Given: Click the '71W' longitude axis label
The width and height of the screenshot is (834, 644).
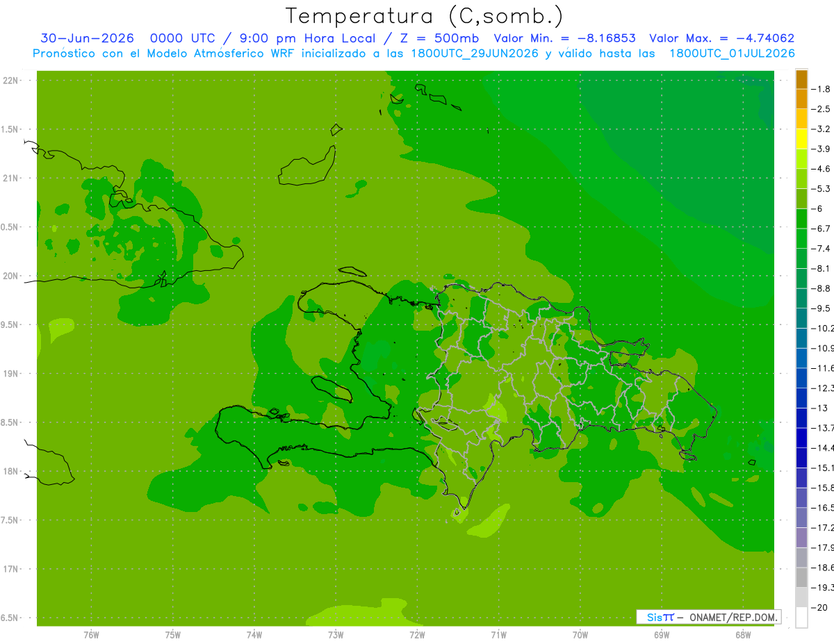Looking at the screenshot, I should [x=498, y=635].
